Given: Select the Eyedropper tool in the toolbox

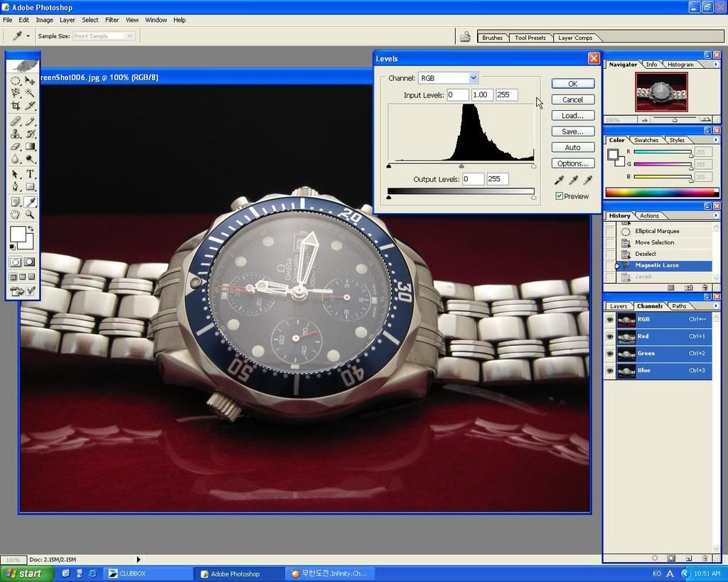Looking at the screenshot, I should 30,202.
